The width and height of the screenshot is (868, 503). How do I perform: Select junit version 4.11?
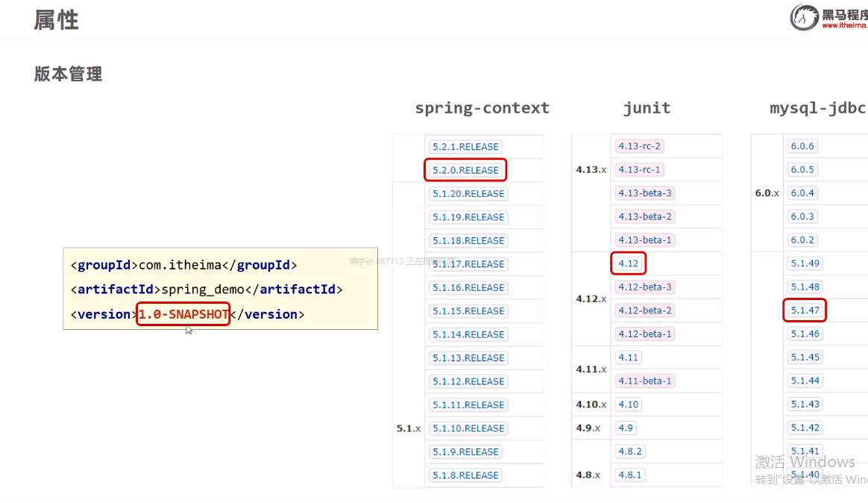tap(629, 357)
